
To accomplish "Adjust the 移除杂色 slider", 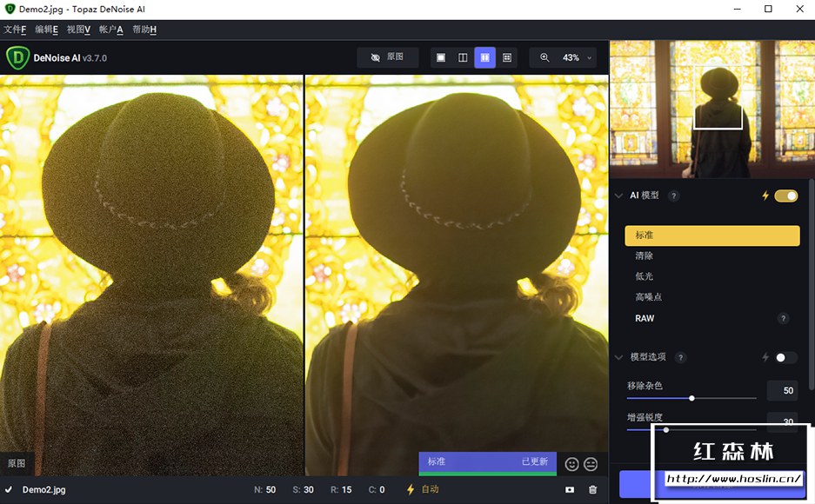I will (x=691, y=398).
